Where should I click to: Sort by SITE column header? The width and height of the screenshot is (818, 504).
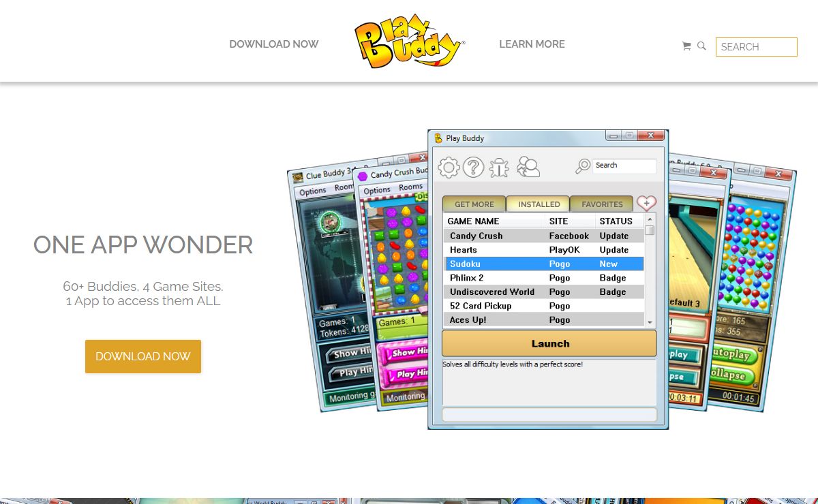[571, 221]
